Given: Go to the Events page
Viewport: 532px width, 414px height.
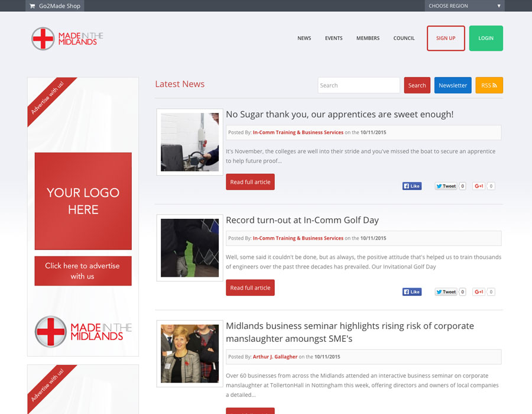Looking at the screenshot, I should coord(333,38).
